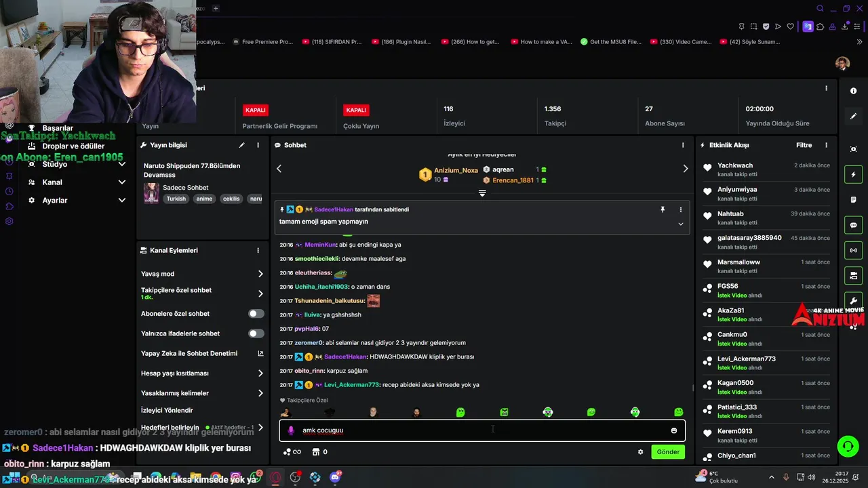Image resolution: width=868 pixels, height=488 pixels.
Task: Toggle Yalnızca ifadelerle sohbet switch
Action: point(256,333)
